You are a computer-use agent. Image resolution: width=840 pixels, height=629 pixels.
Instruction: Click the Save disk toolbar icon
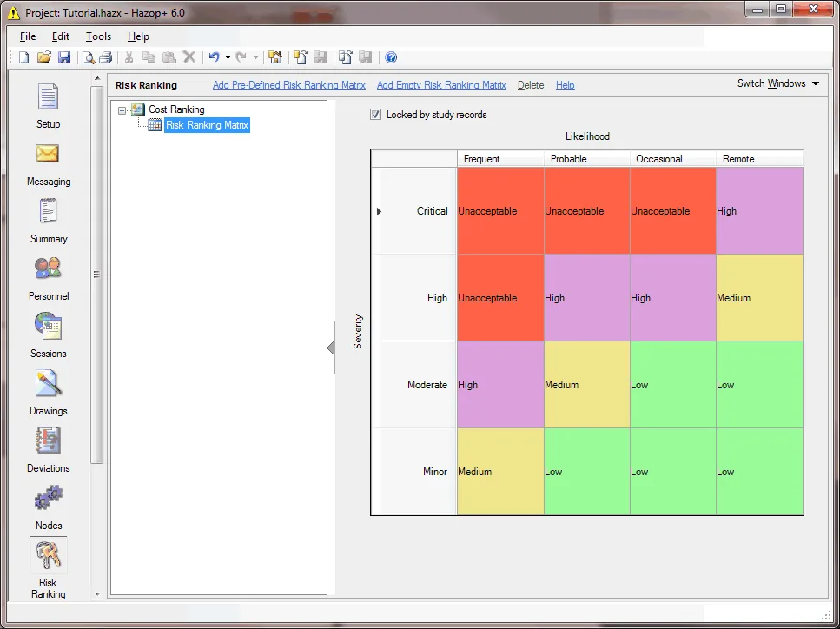point(64,57)
